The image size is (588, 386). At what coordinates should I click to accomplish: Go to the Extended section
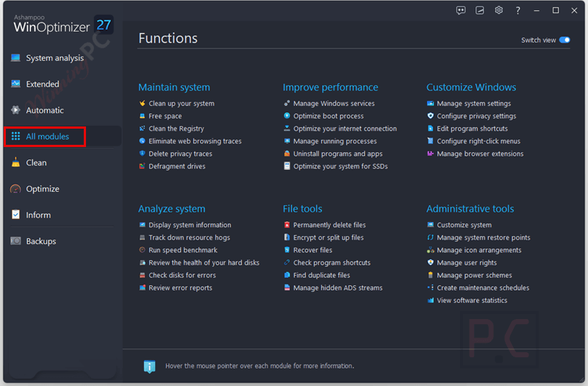click(x=43, y=84)
